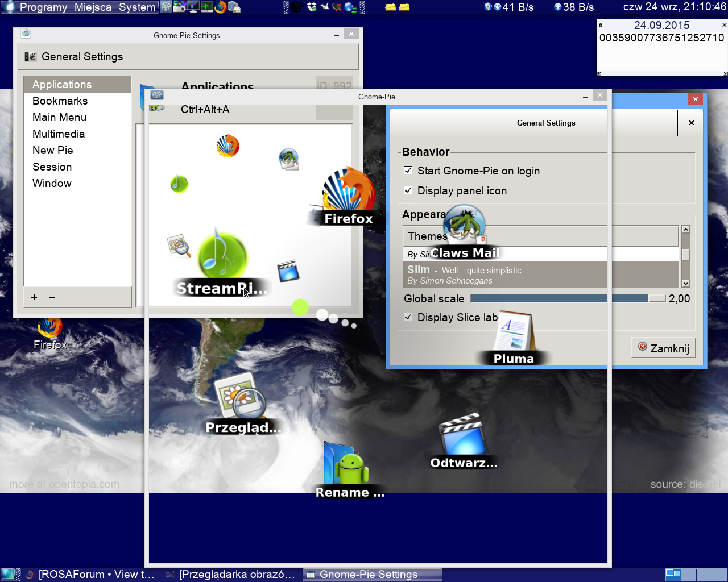This screenshot has height=582, width=728.
Task: Remove selected pie with the minus button
Action: click(52, 297)
